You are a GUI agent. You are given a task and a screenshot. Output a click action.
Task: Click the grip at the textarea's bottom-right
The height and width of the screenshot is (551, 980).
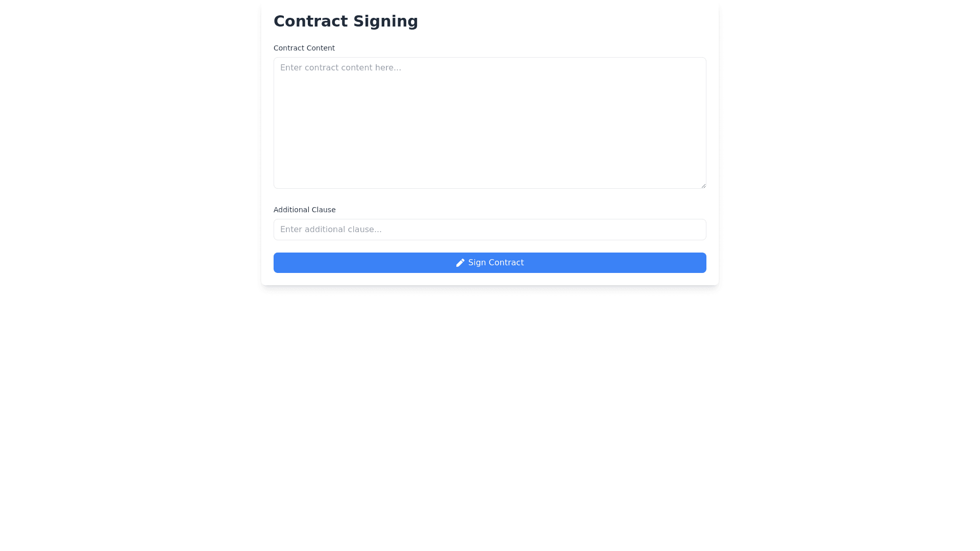(703, 185)
